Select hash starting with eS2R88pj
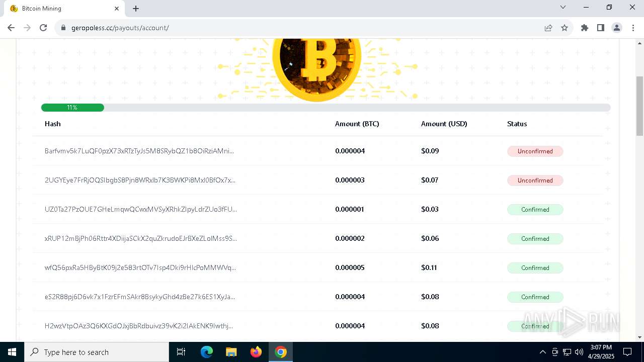This screenshot has width=644, height=362. (140, 297)
